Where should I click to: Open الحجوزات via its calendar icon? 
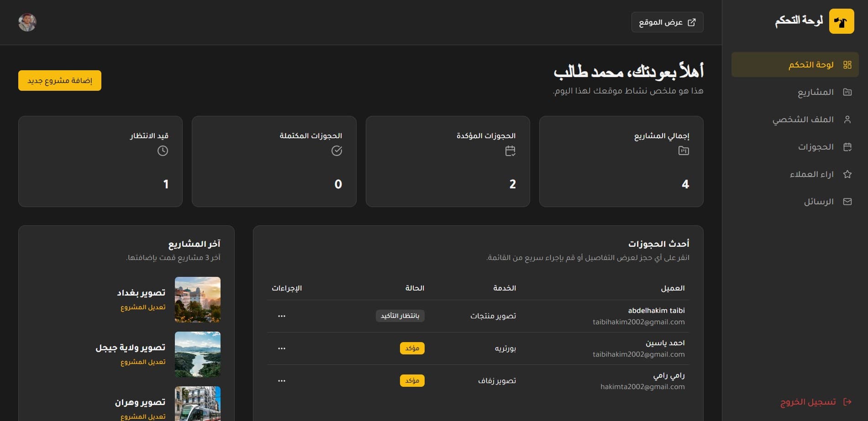click(848, 146)
